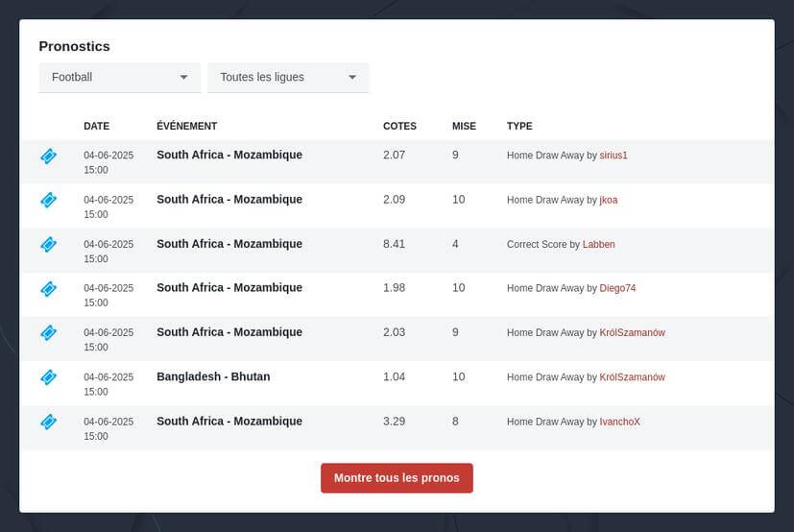
Task: Click the 8.41 odds value
Action: [x=394, y=244]
